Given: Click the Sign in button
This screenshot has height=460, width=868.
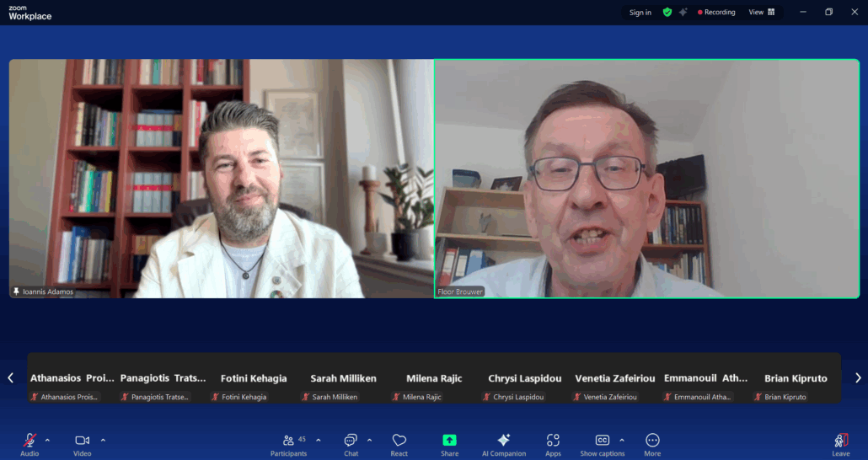Looking at the screenshot, I should pos(640,13).
